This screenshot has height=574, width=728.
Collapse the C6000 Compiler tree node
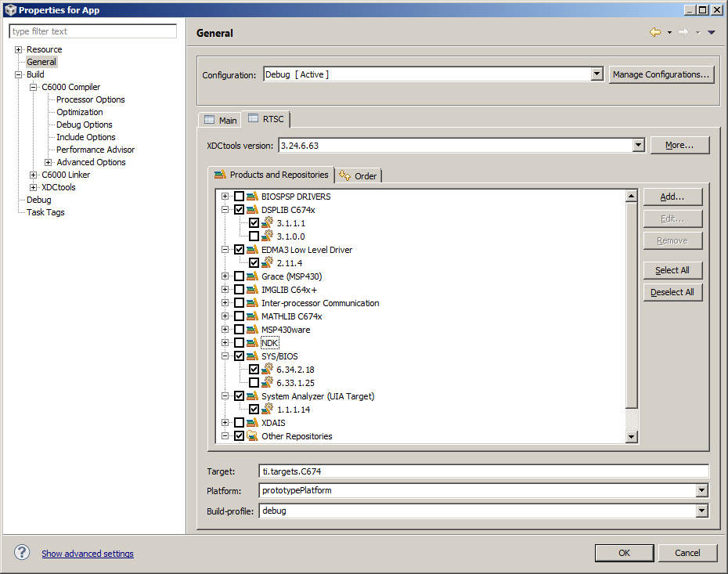click(33, 87)
